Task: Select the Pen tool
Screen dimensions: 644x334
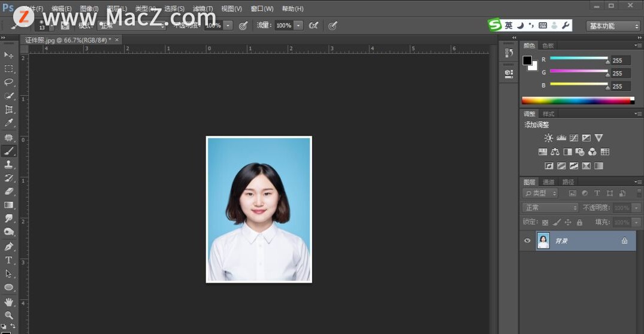Action: pos(8,247)
